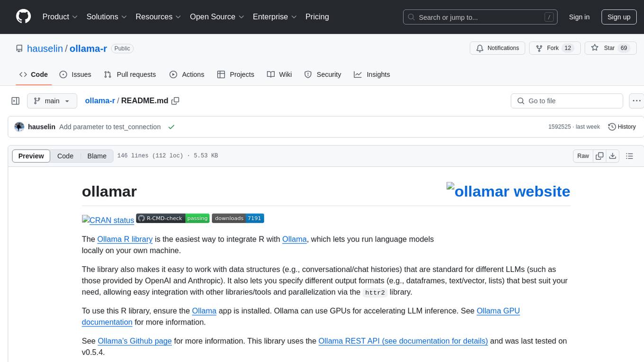The width and height of the screenshot is (644, 362).
Task: Open the Raw file view
Action: click(x=583, y=156)
